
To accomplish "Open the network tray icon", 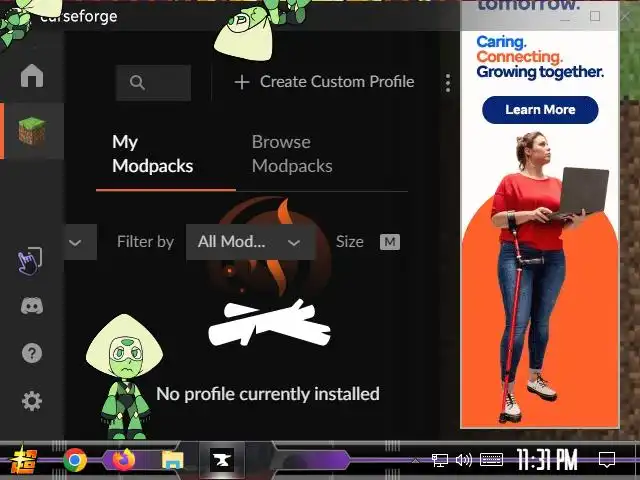I will point(440,460).
